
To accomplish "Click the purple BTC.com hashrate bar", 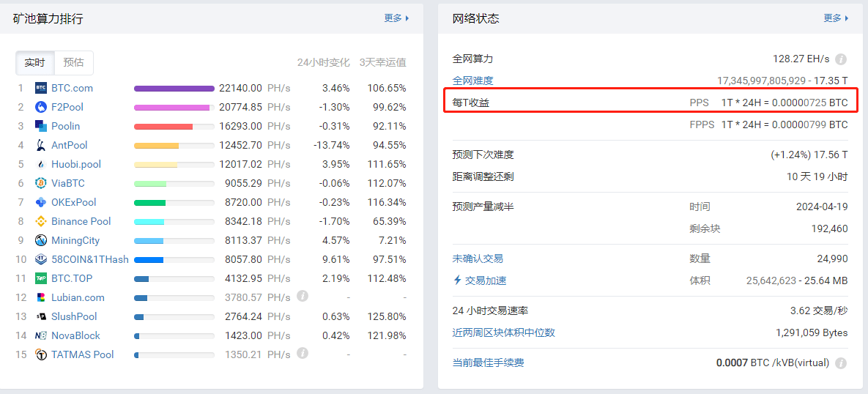I will point(174,89).
